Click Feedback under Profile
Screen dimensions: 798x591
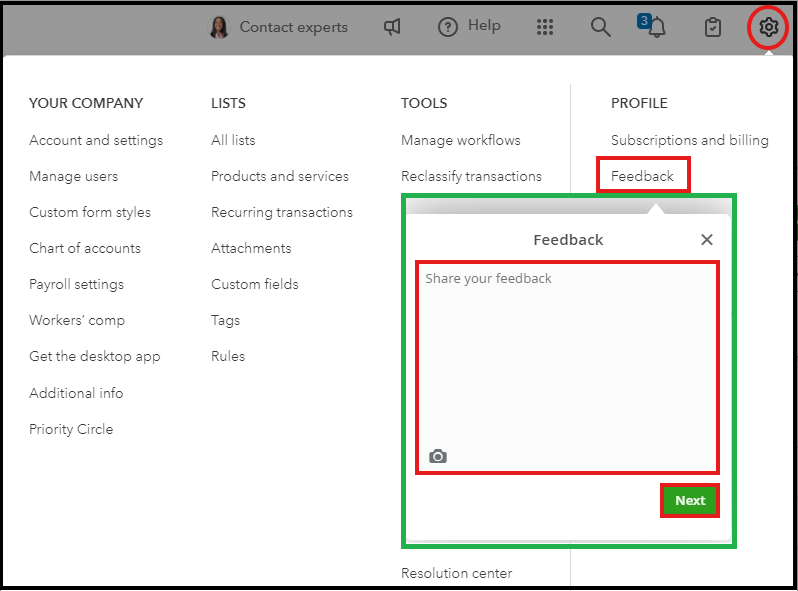pos(642,176)
